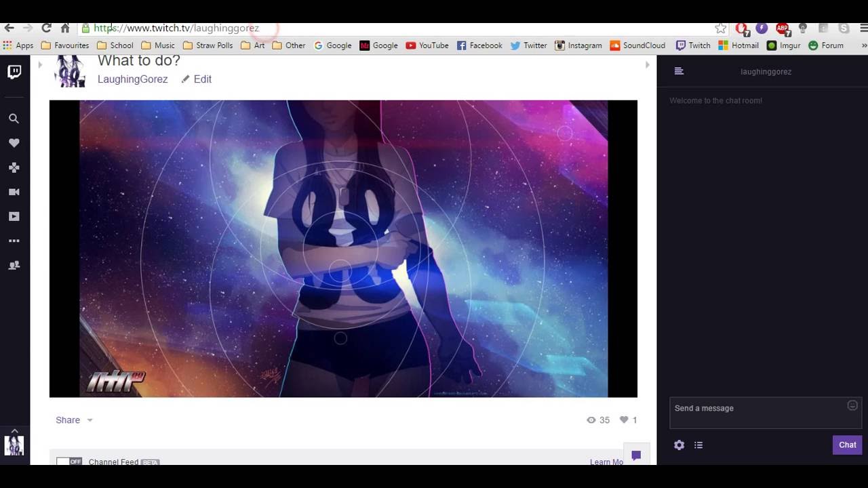Image resolution: width=868 pixels, height=488 pixels.
Task: Open the LaughingGorez channel name link
Action: (132, 79)
